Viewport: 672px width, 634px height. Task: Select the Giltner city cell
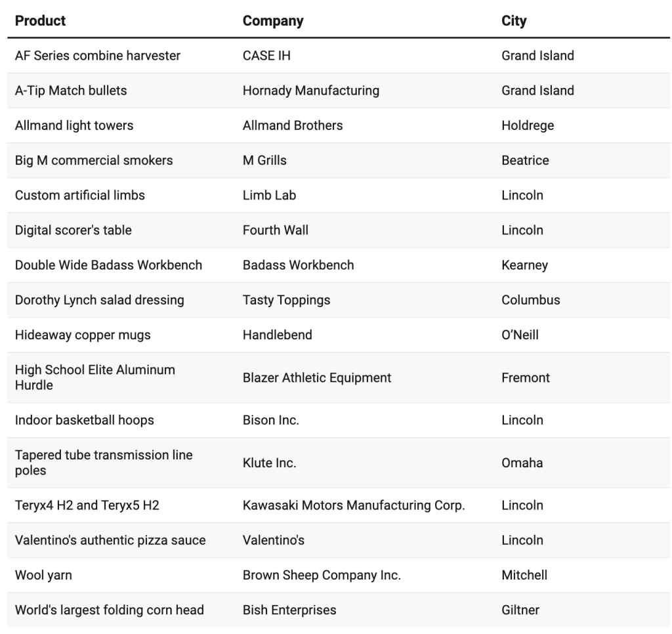pyautogui.click(x=520, y=610)
